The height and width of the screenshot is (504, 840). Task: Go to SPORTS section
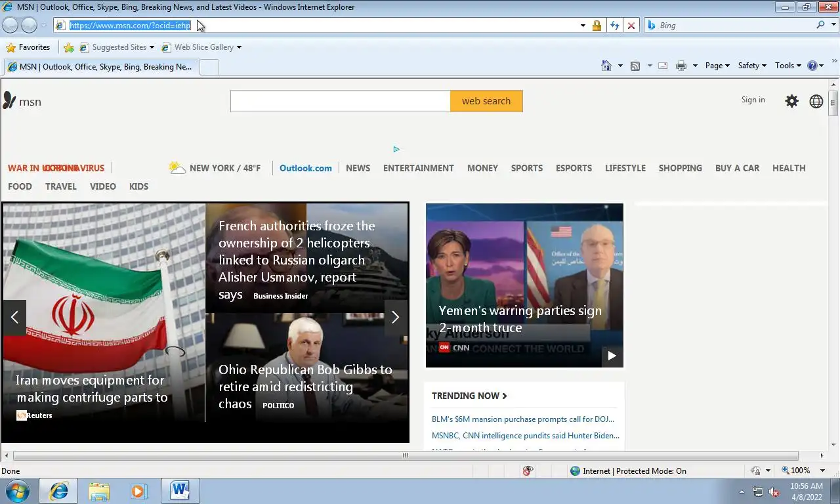point(527,168)
